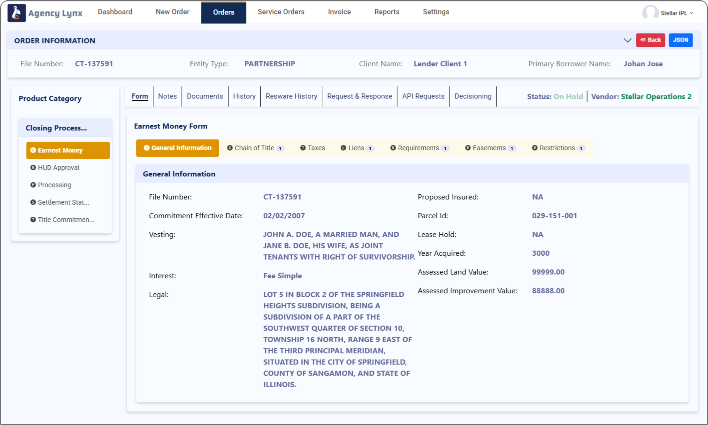Open the Stellar IPL user dropdown

pyautogui.click(x=677, y=13)
